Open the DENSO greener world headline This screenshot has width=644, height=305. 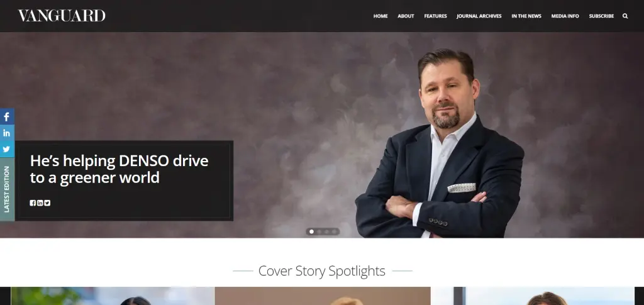pyautogui.click(x=119, y=169)
